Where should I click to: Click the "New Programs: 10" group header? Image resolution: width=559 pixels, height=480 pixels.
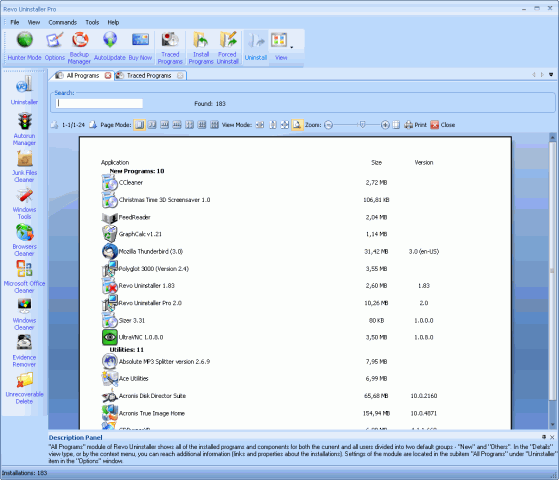137,171
